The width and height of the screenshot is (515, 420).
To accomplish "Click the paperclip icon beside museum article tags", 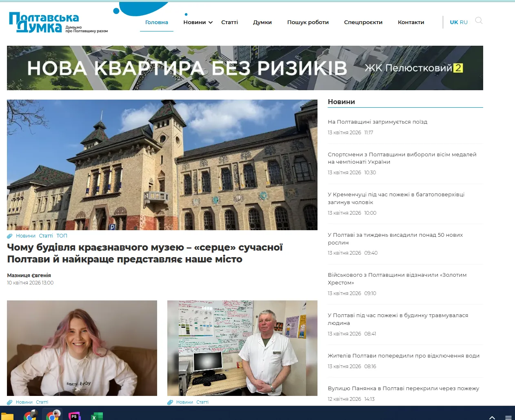I will [9, 236].
